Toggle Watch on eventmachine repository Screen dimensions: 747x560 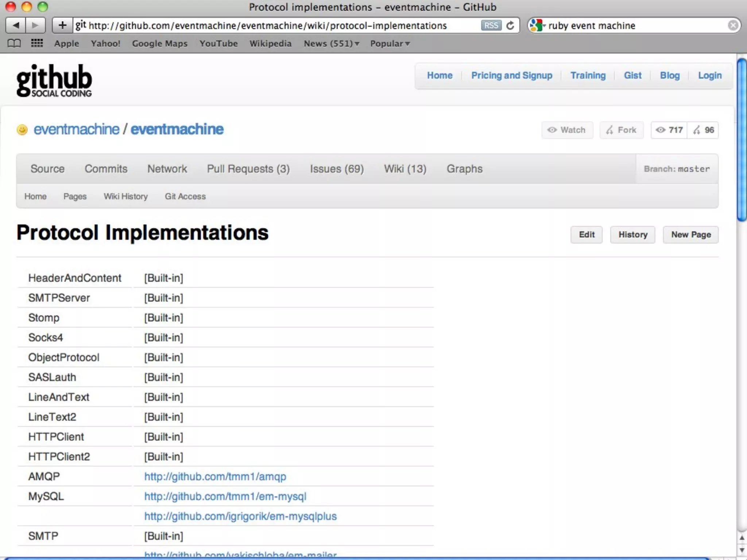567,130
